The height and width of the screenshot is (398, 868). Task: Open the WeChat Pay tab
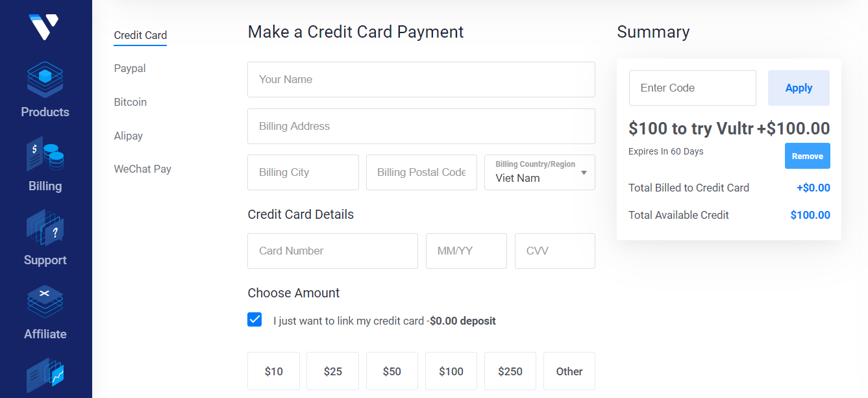click(143, 169)
